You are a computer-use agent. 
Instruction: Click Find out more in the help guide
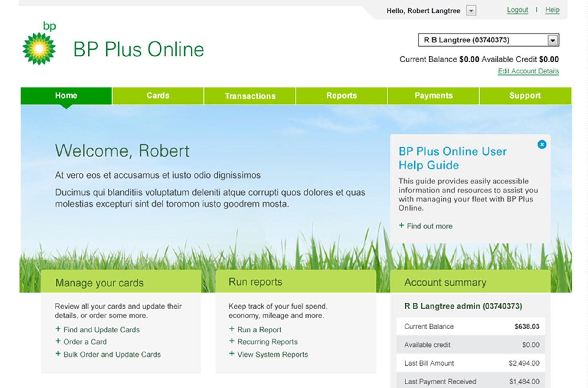pyautogui.click(x=425, y=226)
